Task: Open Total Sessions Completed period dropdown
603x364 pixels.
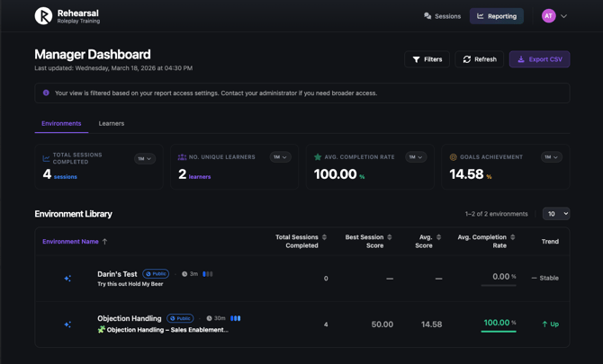Action: click(x=145, y=159)
